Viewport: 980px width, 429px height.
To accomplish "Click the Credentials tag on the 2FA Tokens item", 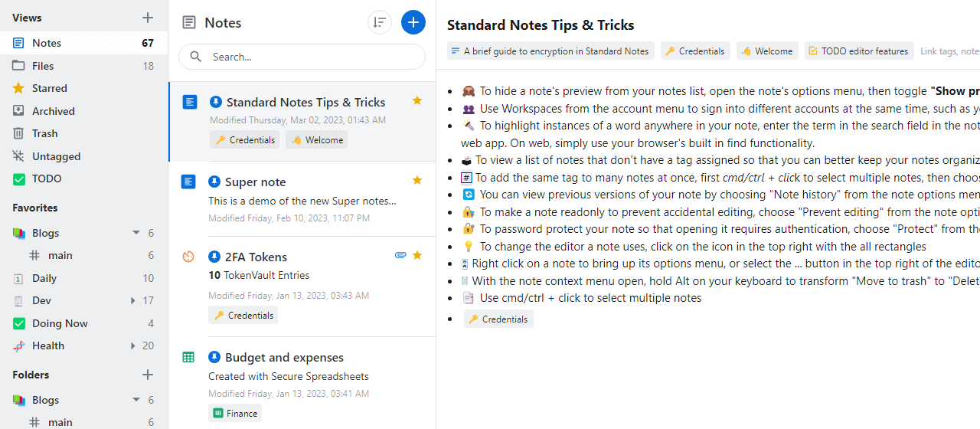I will click(243, 315).
